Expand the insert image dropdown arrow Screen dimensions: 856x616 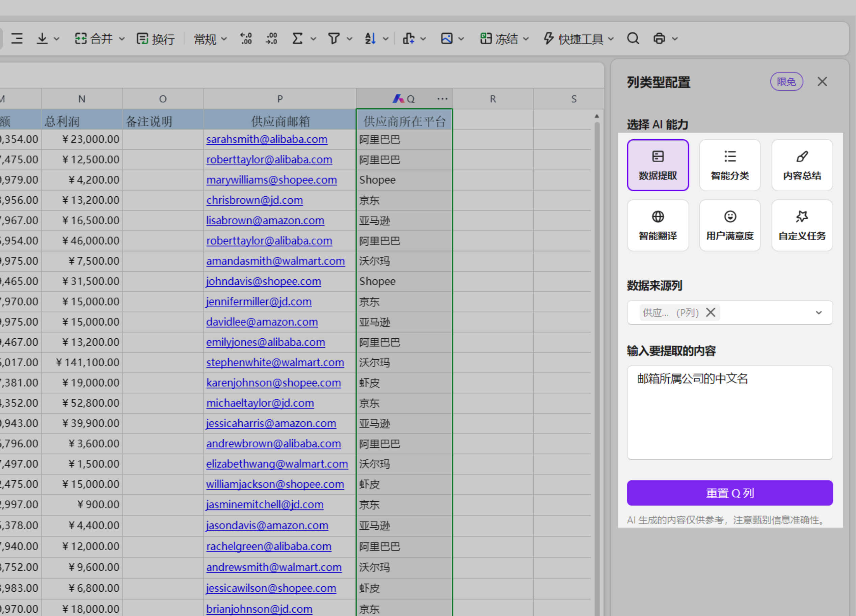coord(461,39)
